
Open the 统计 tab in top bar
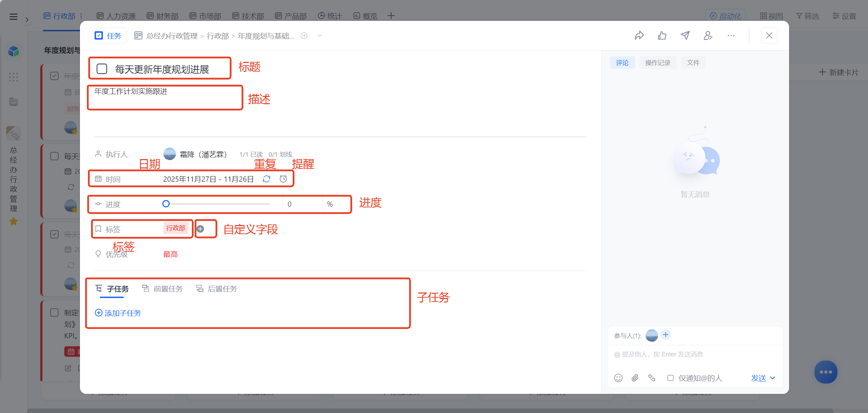coord(330,16)
